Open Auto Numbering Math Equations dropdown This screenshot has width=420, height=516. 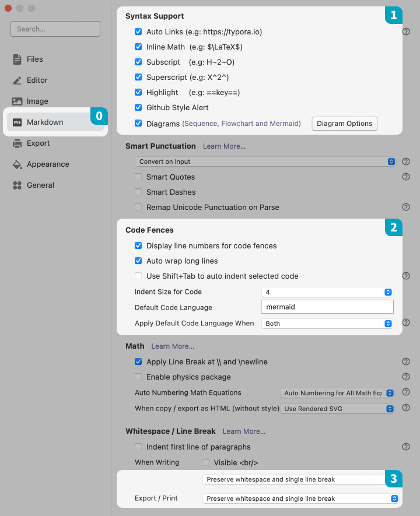(337, 393)
